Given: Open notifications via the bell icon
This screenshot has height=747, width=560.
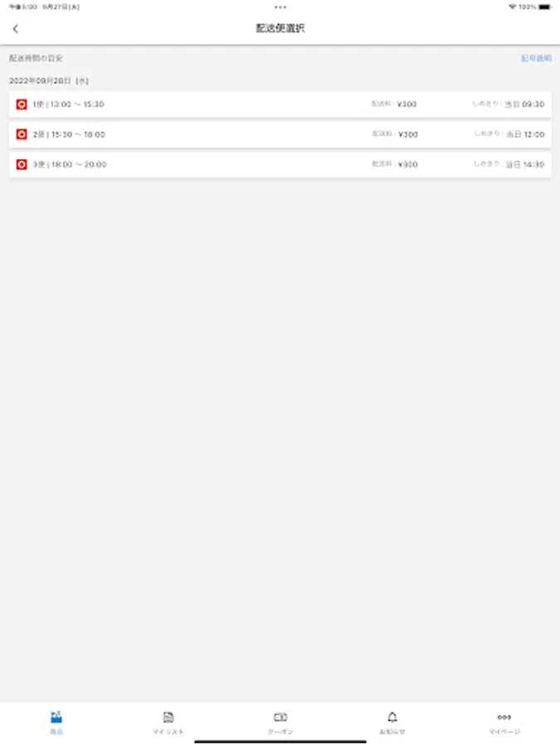Looking at the screenshot, I should [392, 717].
